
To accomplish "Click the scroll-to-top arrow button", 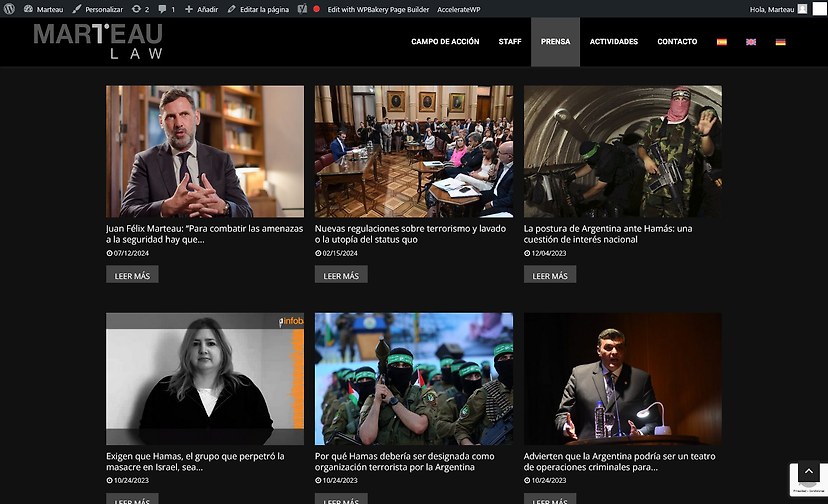I will pyautogui.click(x=808, y=471).
